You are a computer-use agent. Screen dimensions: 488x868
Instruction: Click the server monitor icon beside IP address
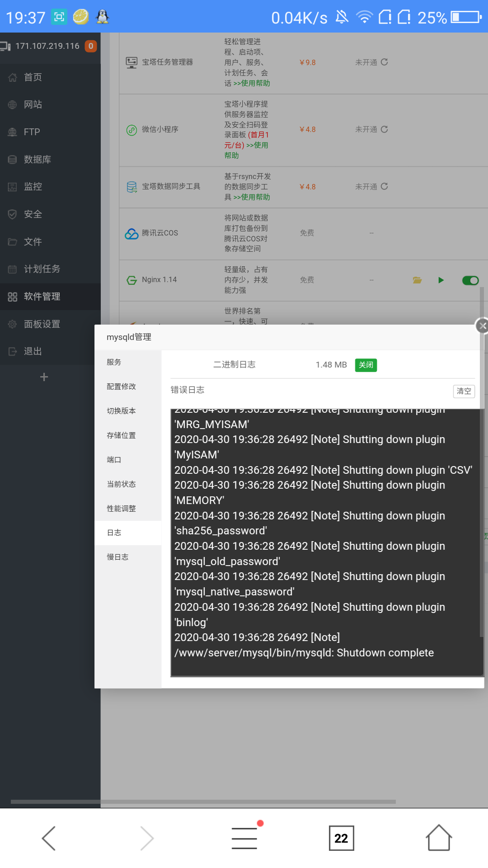[x=5, y=46]
